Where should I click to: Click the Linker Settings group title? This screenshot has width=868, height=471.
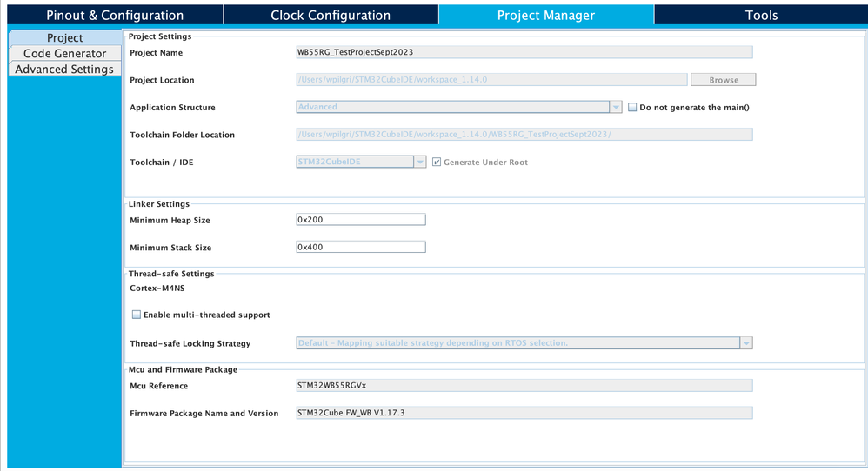[x=159, y=204]
